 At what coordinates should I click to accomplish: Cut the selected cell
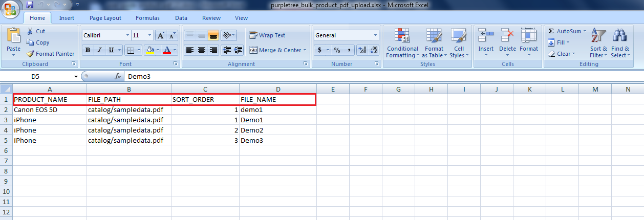36,31
